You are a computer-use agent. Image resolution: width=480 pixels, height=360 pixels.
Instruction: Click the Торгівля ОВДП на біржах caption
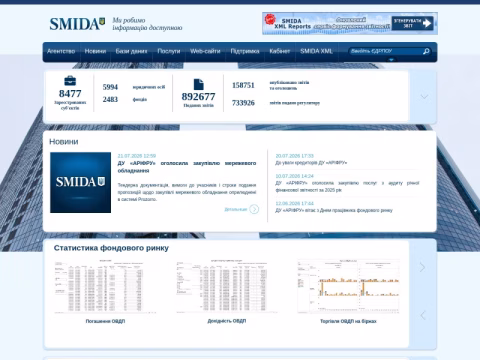(x=348, y=321)
